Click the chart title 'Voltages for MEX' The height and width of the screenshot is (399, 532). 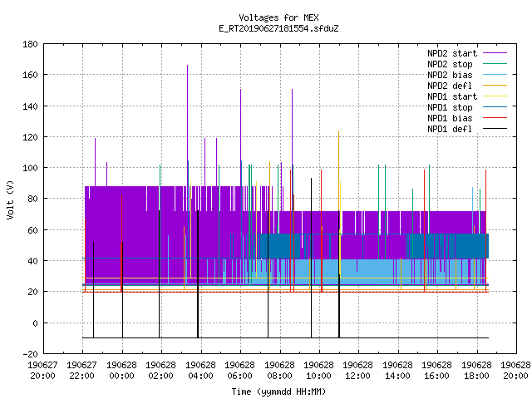coord(278,17)
